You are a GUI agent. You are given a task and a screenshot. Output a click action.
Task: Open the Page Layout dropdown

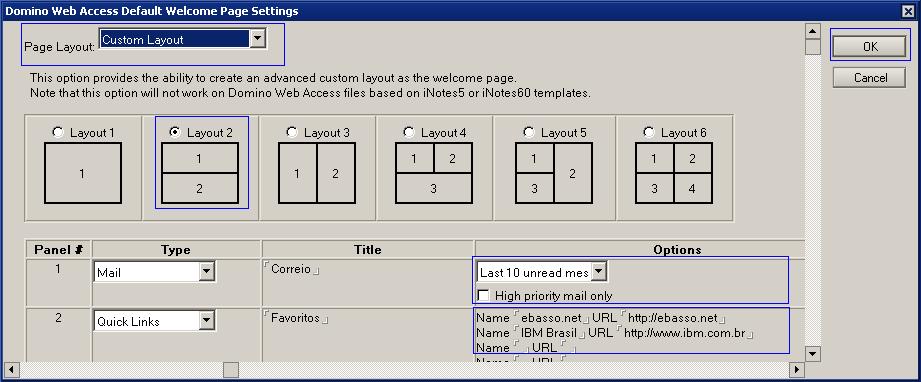pyautogui.click(x=258, y=39)
